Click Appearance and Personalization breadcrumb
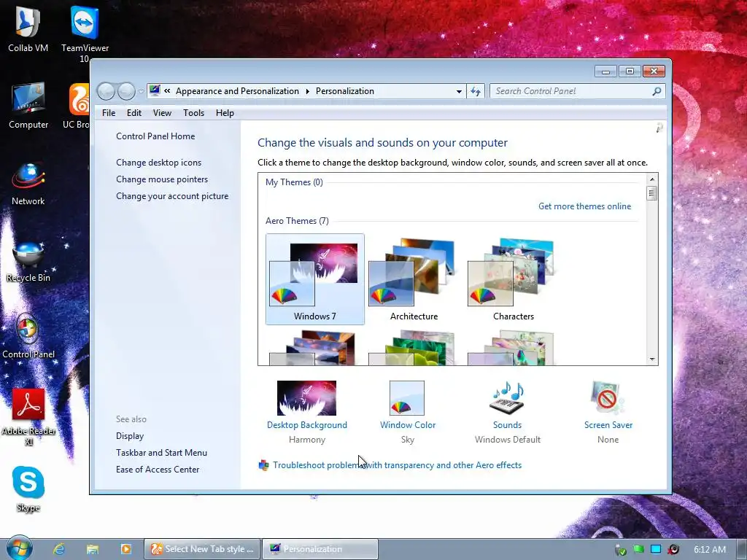This screenshot has width=747, height=560. tap(237, 91)
